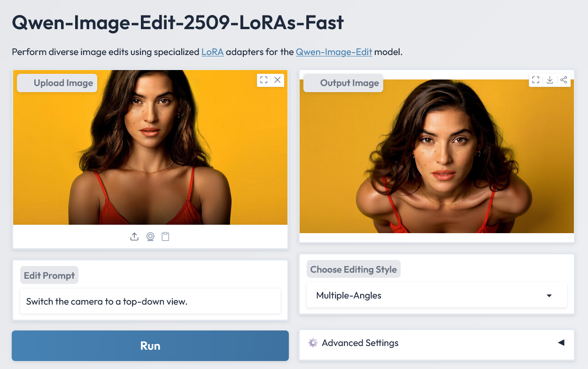588x369 pixels.
Task: Focus the Edit Prompt text field
Action: pyautogui.click(x=150, y=301)
